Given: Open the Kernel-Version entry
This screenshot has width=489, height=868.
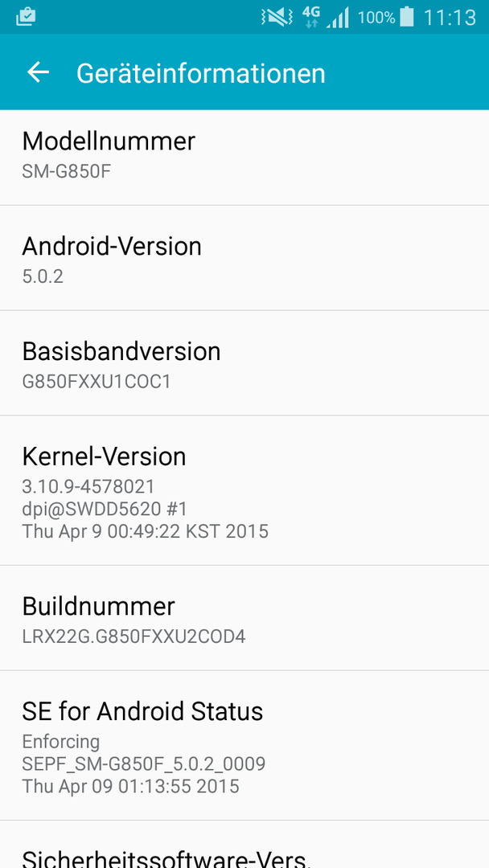Looking at the screenshot, I should [x=244, y=490].
